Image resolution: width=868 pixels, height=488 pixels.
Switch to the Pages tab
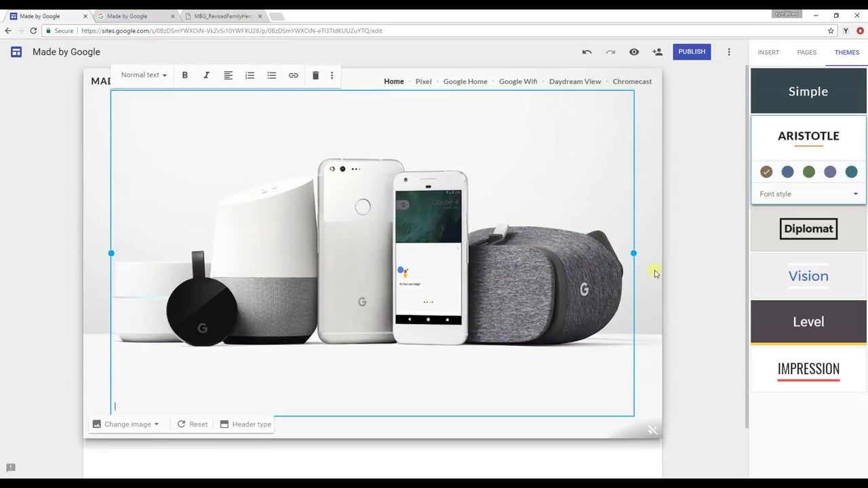click(806, 52)
